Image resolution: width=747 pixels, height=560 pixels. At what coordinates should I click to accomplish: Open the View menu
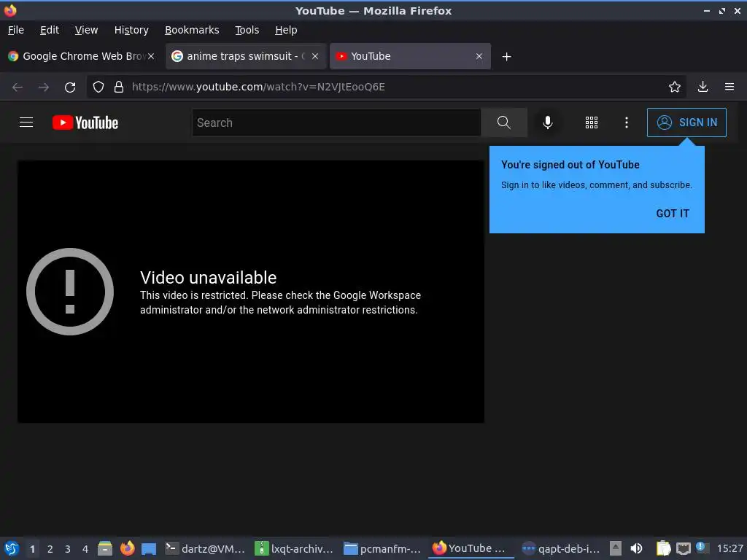click(86, 30)
